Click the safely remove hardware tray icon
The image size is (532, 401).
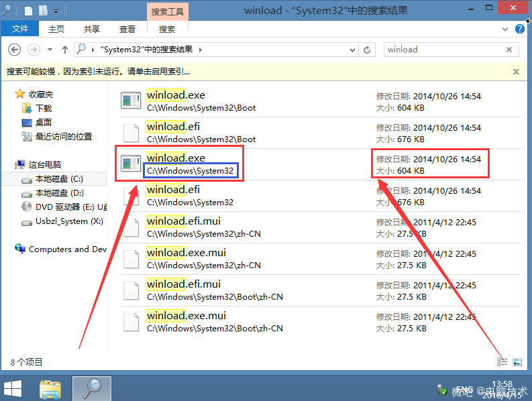click(x=442, y=390)
